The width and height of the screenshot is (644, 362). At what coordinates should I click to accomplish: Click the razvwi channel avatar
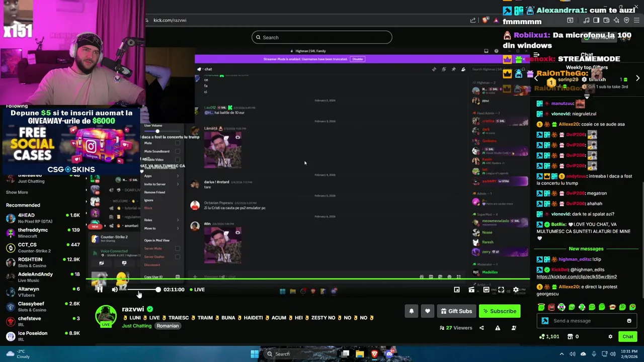pyautogui.click(x=106, y=316)
